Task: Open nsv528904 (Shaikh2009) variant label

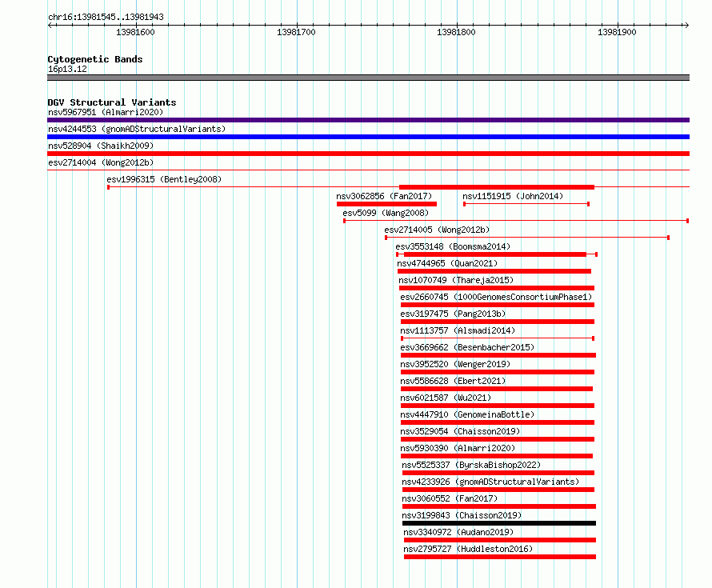Action: (x=101, y=146)
